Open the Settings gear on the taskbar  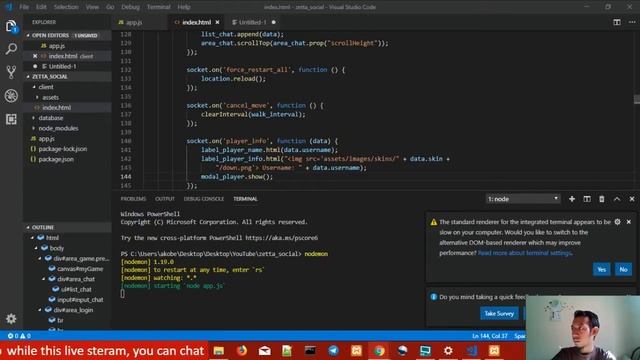click(x=448, y=351)
